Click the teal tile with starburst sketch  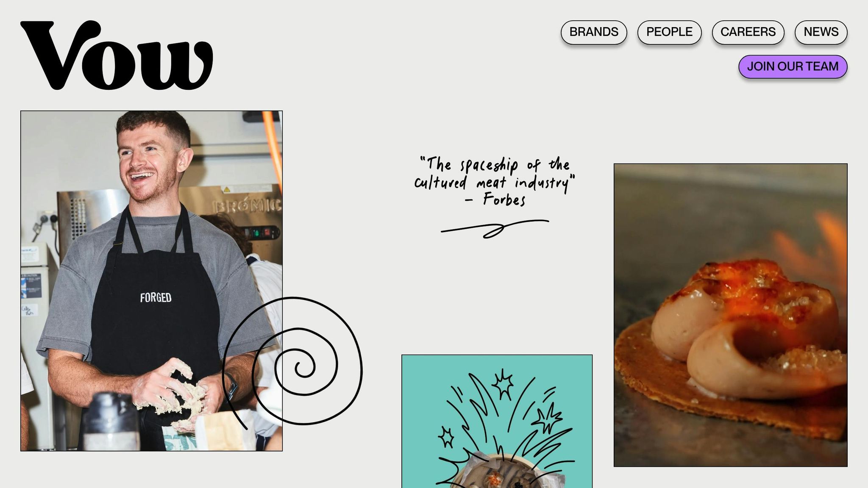(497, 421)
